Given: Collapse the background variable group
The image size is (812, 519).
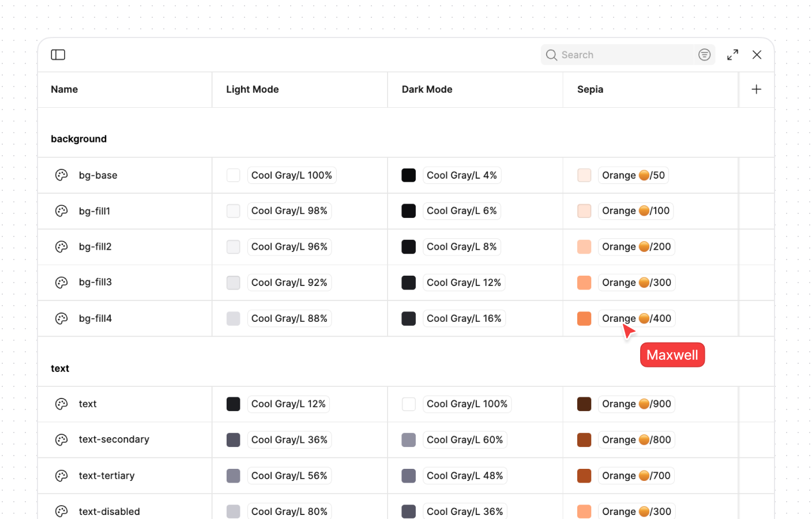Looking at the screenshot, I should (78, 138).
